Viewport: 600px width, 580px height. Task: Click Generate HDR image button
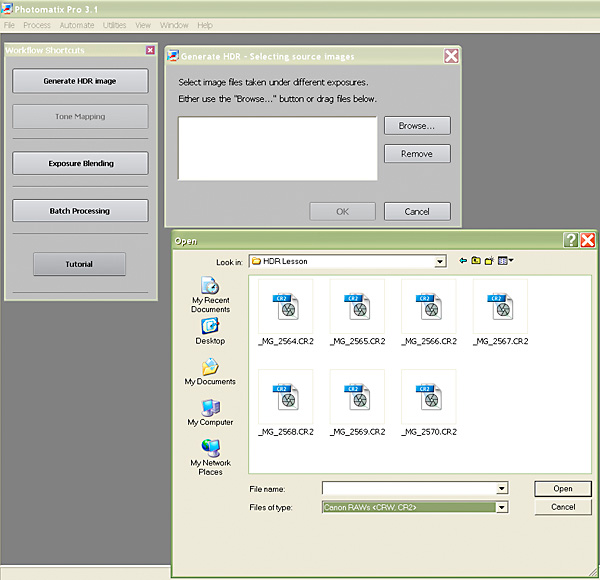pyautogui.click(x=80, y=81)
